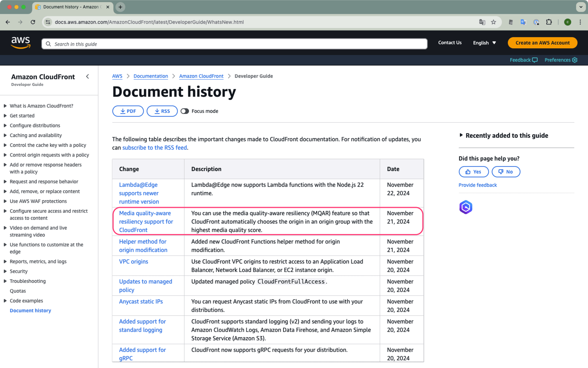Select Document history in sidebar
The image size is (588, 368).
[30, 311]
